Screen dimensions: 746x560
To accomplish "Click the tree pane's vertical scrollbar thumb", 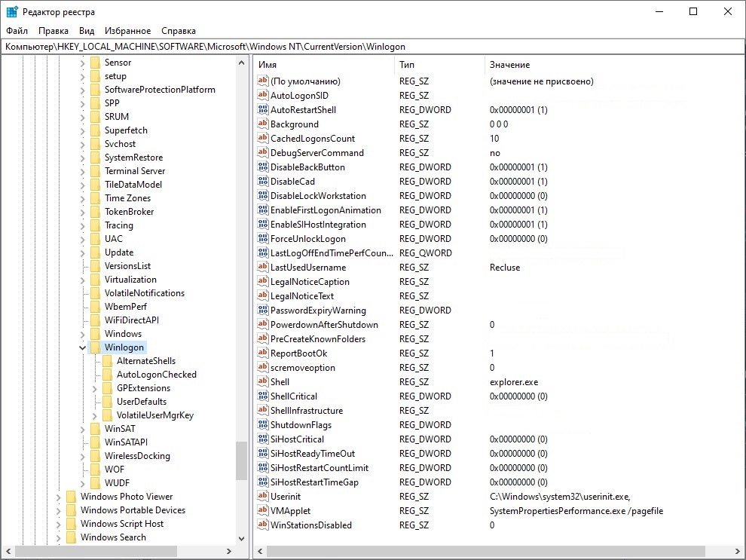I will point(241,460).
